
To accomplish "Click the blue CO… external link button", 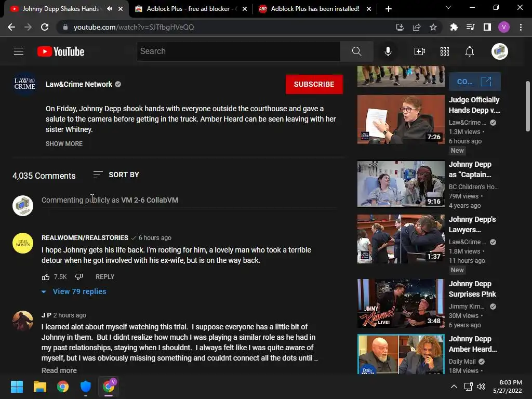I will pos(475,82).
